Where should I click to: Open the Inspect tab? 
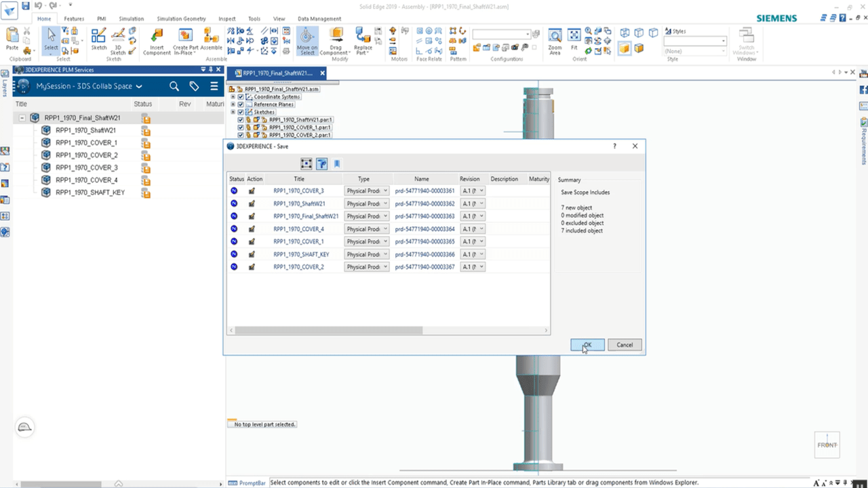pos(227,19)
